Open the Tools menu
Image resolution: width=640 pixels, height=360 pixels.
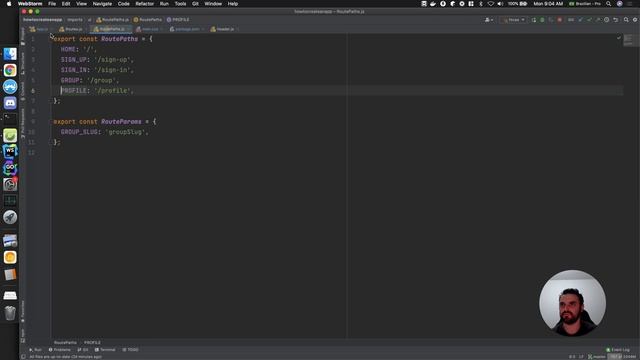[x=180, y=4]
